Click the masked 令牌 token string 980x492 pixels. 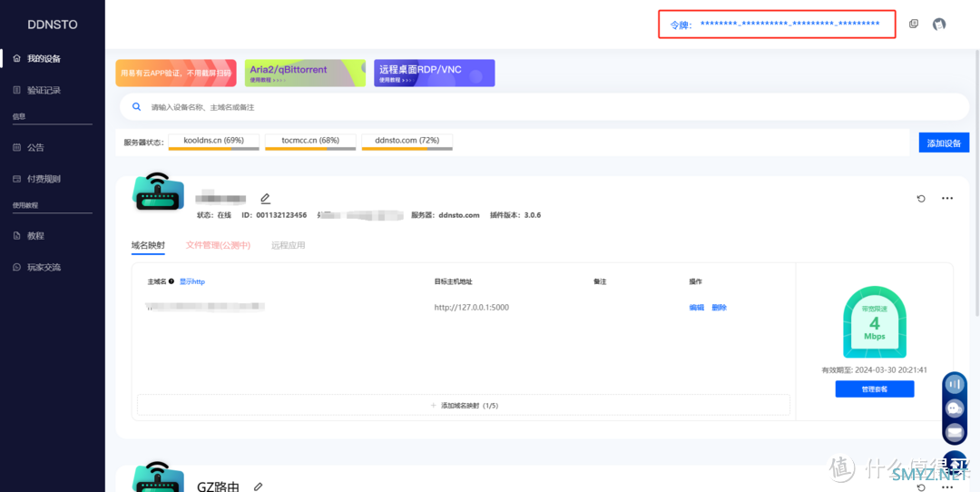tap(789, 24)
